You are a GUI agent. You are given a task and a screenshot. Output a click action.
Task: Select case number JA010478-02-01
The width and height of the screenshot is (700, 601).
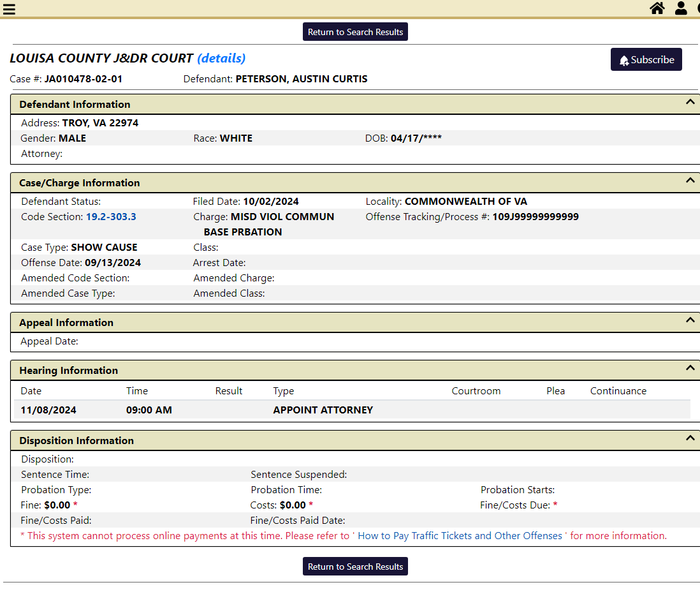coord(84,79)
